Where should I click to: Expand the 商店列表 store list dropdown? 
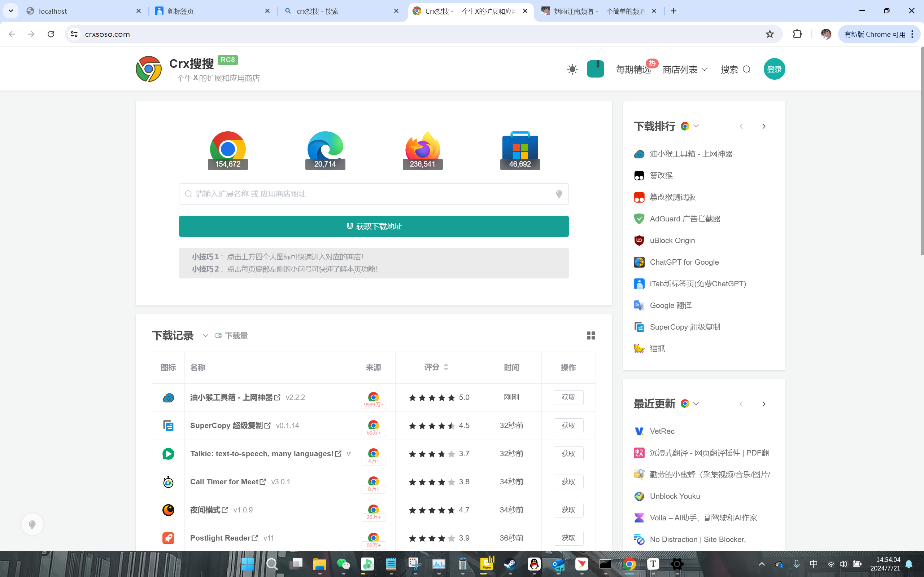(x=685, y=70)
